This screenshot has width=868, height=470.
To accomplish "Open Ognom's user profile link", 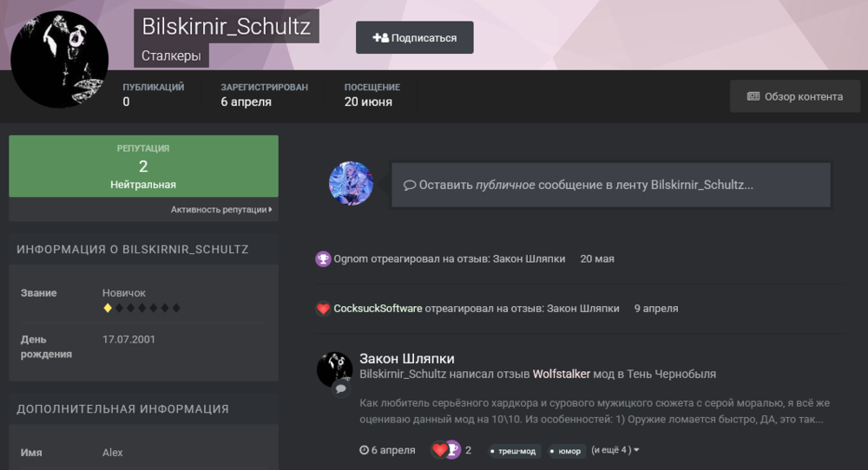I will pos(351,258).
